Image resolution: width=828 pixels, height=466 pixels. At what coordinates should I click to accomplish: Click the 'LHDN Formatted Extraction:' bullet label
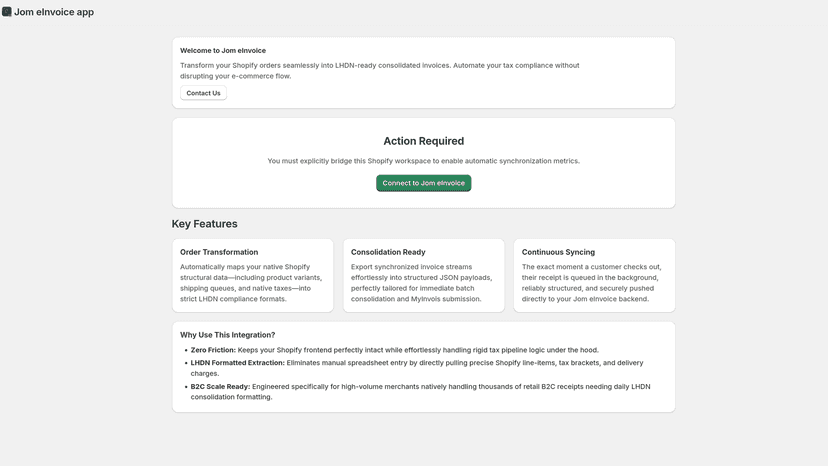238,363
